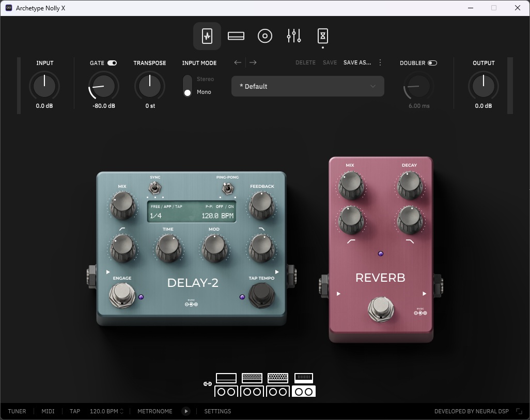This screenshot has width=530, height=420.
Task: Click the Delay-2 low-cut filter knob
Action: [x=123, y=248]
